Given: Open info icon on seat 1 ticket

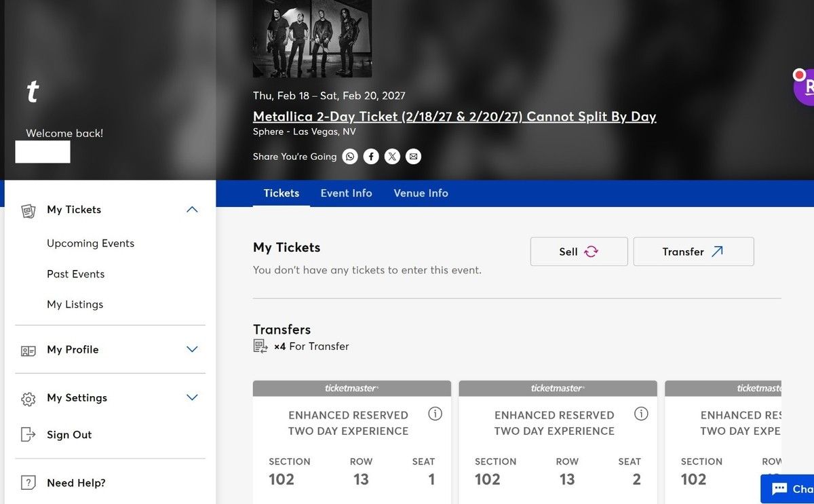Looking at the screenshot, I should [435, 414].
